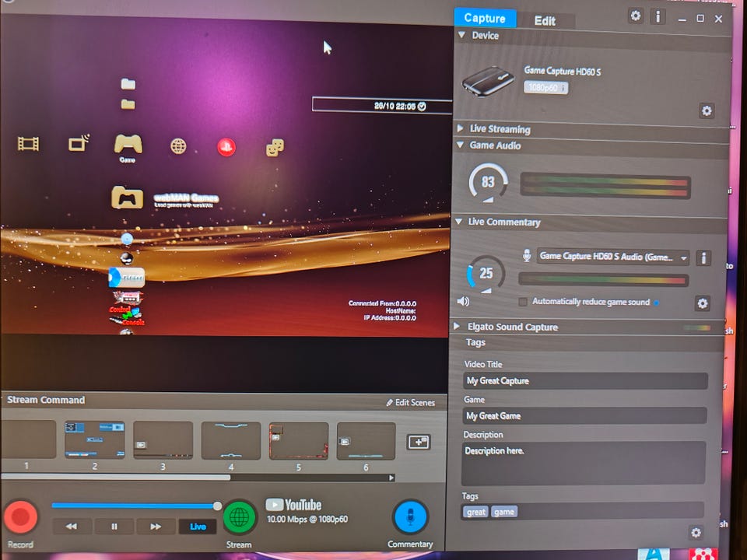Image resolution: width=747 pixels, height=560 pixels.
Task: Select webMAN Games in the preview
Action: [x=164, y=198]
